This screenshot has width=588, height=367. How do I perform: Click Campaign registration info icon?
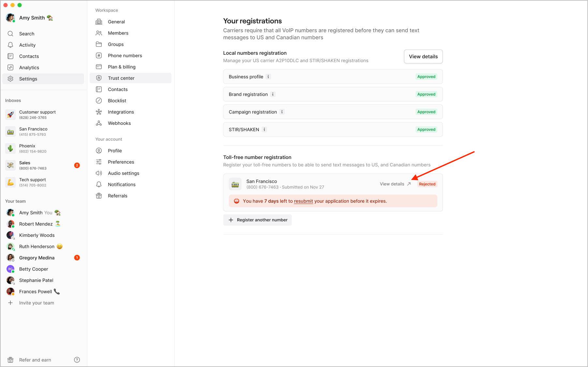282,112
